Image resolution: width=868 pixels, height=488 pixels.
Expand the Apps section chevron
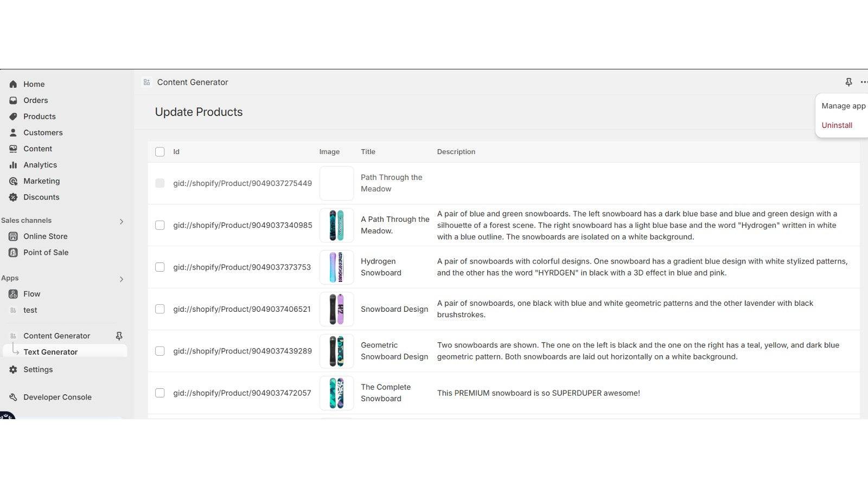pos(122,279)
